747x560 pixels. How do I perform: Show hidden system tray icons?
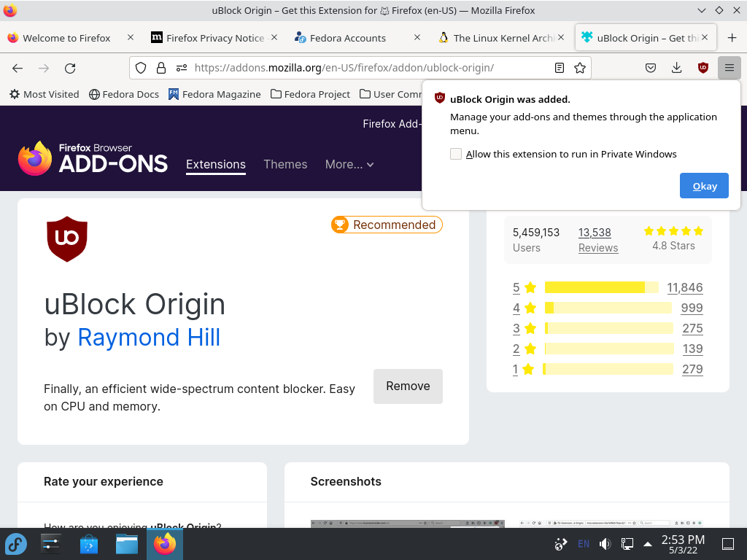click(x=648, y=544)
